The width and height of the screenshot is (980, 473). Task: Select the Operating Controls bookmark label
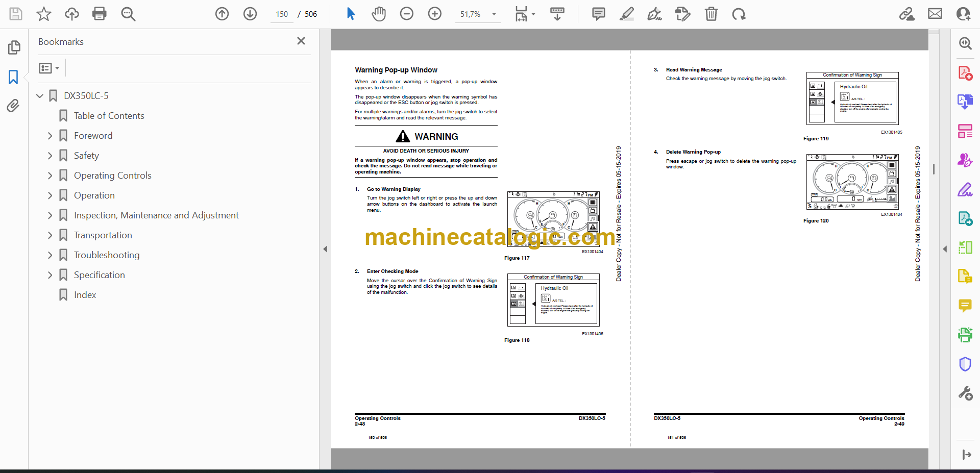coord(113,176)
